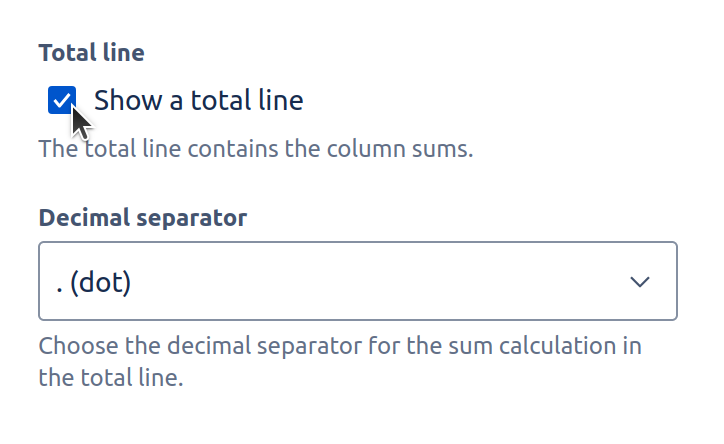The width and height of the screenshot is (724, 444).
Task: Click the "Choose the decimal separator" help text
Action: click(x=340, y=347)
